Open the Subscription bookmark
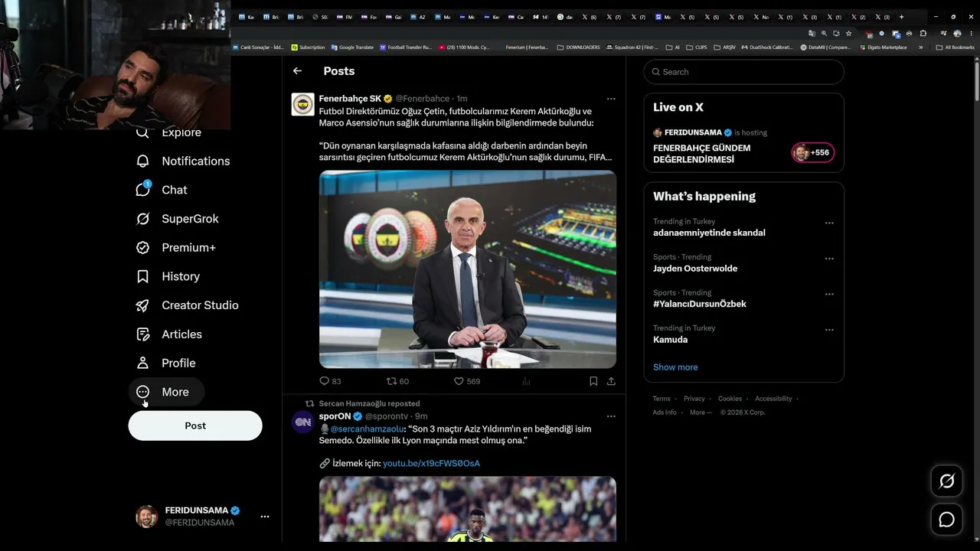 309,47
